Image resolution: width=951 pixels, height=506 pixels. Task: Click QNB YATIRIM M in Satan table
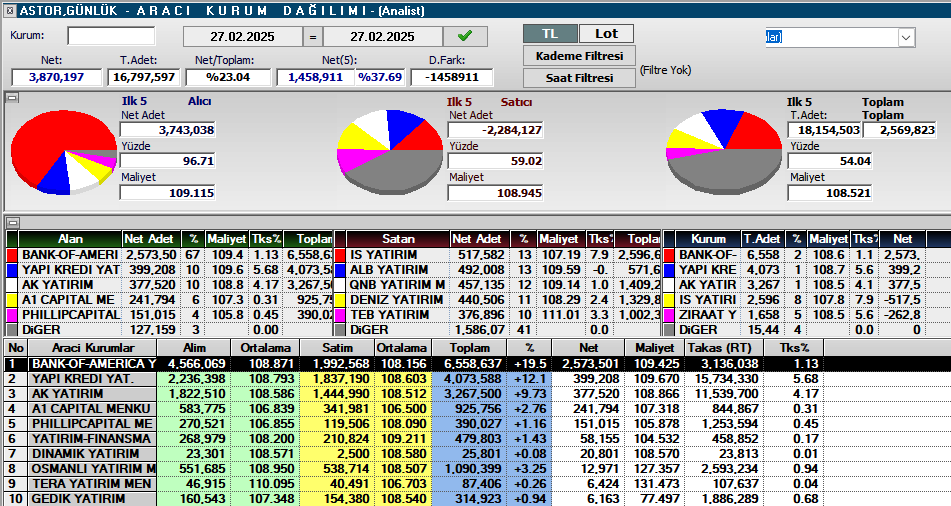click(397, 285)
